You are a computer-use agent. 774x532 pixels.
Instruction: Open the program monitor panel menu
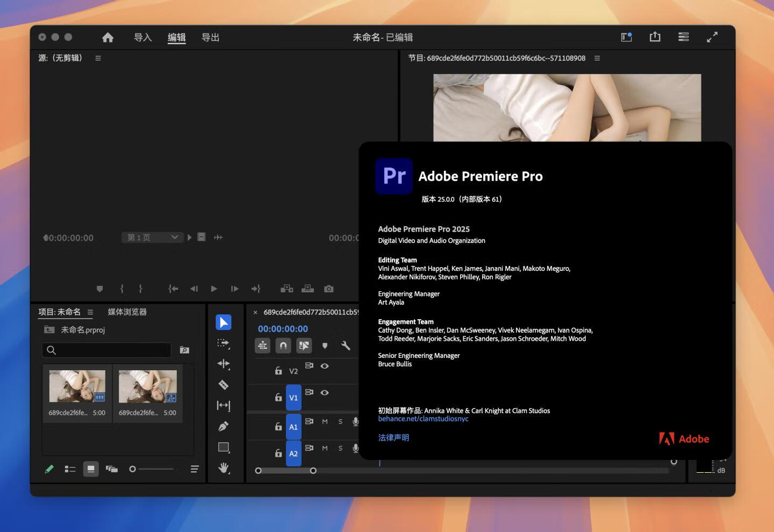pos(597,58)
